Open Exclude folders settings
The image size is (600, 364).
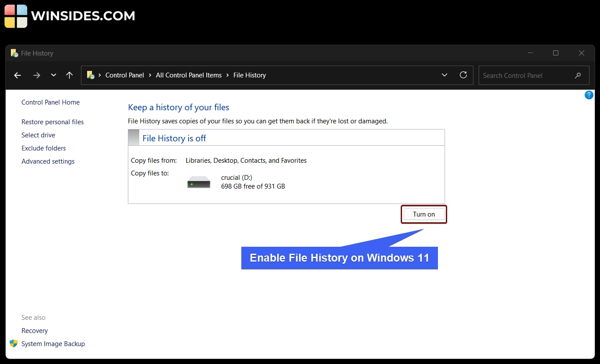(x=43, y=148)
